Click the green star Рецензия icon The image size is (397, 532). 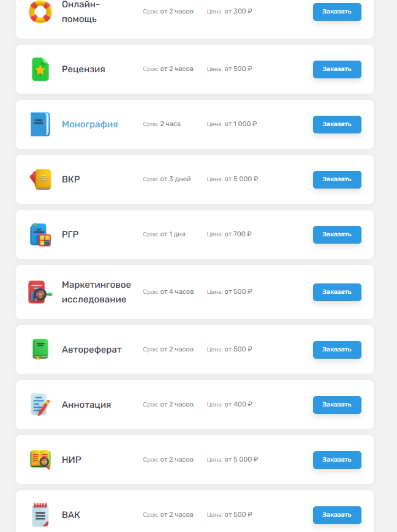pyautogui.click(x=40, y=69)
